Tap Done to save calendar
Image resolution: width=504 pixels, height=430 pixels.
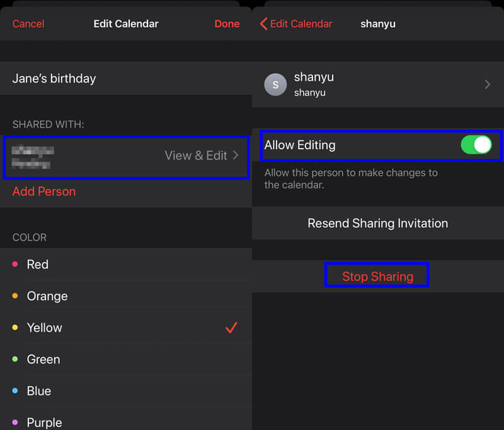point(227,24)
